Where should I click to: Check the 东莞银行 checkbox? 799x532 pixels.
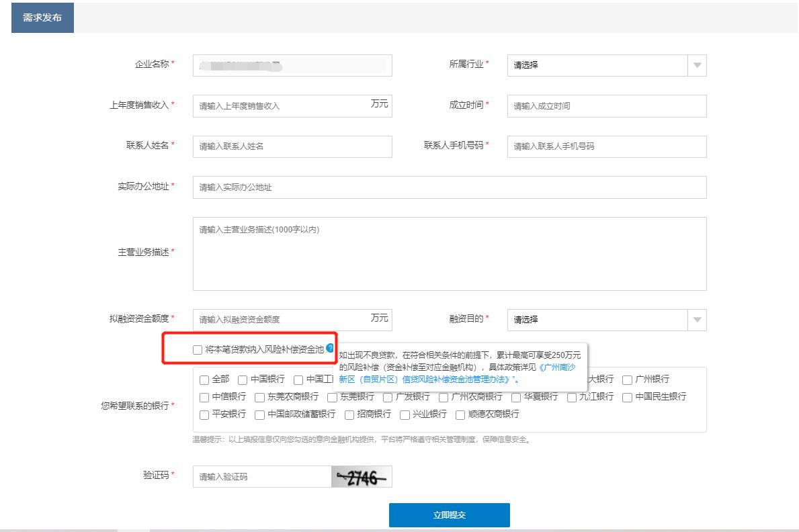click(x=332, y=397)
